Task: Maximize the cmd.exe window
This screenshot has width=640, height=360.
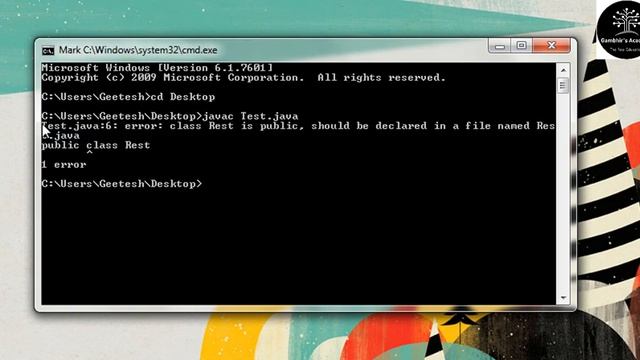Action: (x=521, y=46)
